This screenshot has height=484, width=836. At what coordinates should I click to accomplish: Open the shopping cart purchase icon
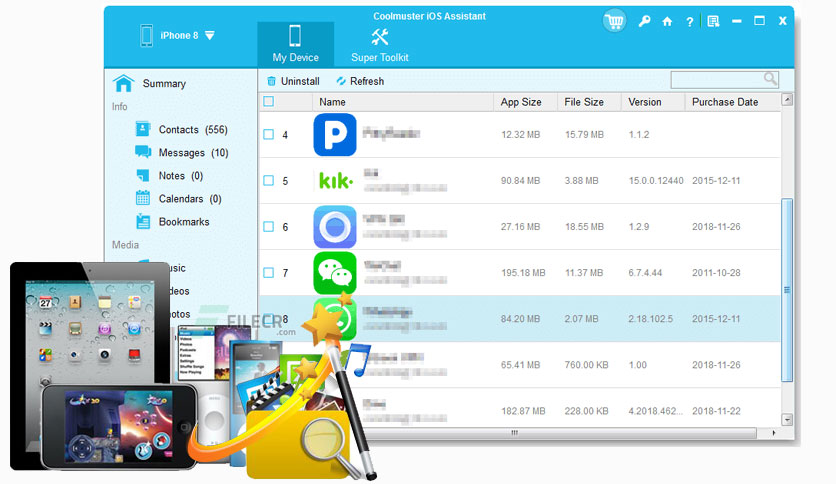click(x=615, y=21)
